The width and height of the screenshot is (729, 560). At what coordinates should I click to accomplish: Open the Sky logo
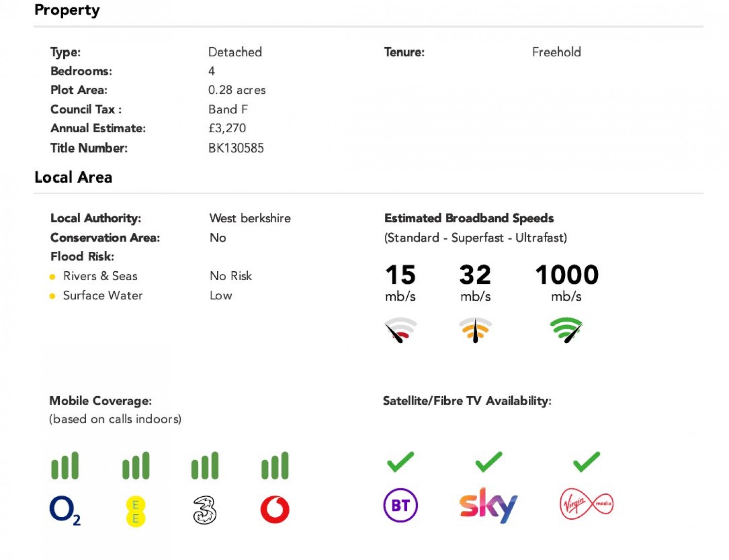coord(488,506)
